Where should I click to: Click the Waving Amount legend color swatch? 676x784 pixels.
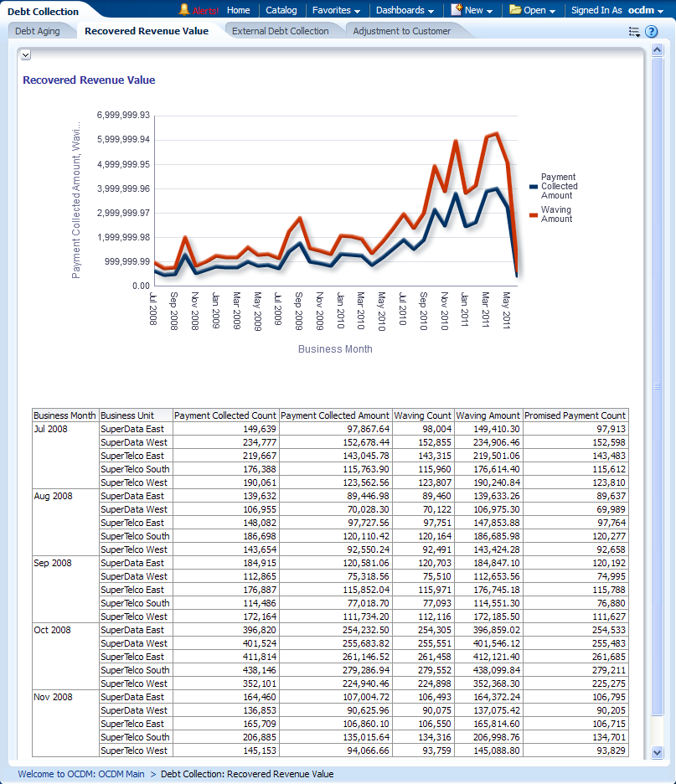[534, 215]
